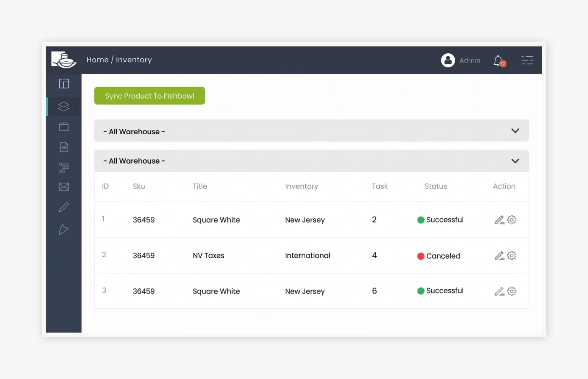Sort by the Sku column header
Image resolution: width=588 pixels, height=379 pixels.
coord(139,186)
